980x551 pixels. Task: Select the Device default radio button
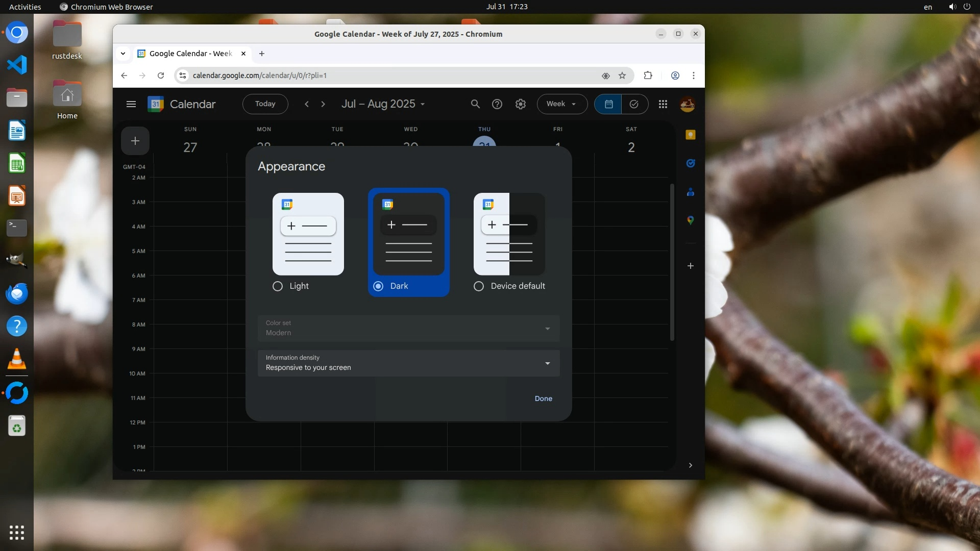(x=479, y=286)
